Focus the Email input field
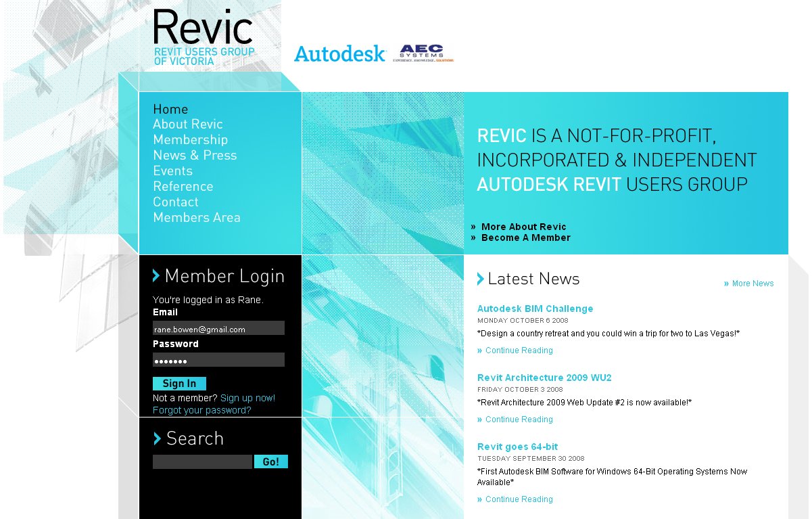The height and width of the screenshot is (519, 812). point(218,328)
